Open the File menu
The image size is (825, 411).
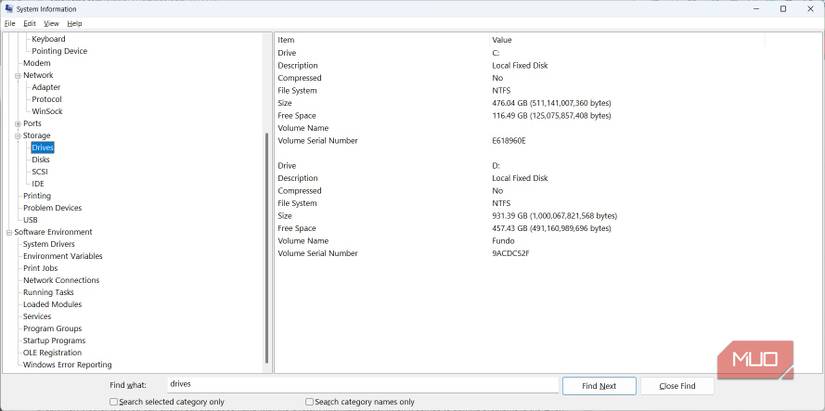pyautogui.click(x=9, y=24)
